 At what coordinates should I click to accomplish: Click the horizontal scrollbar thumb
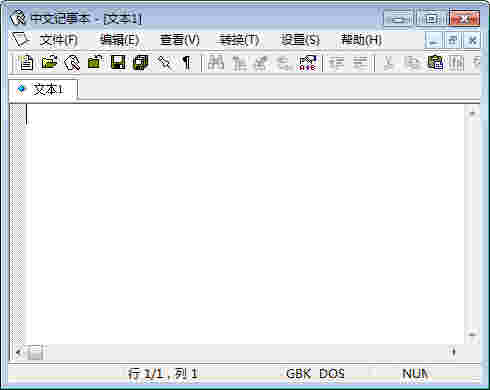pos(35,352)
